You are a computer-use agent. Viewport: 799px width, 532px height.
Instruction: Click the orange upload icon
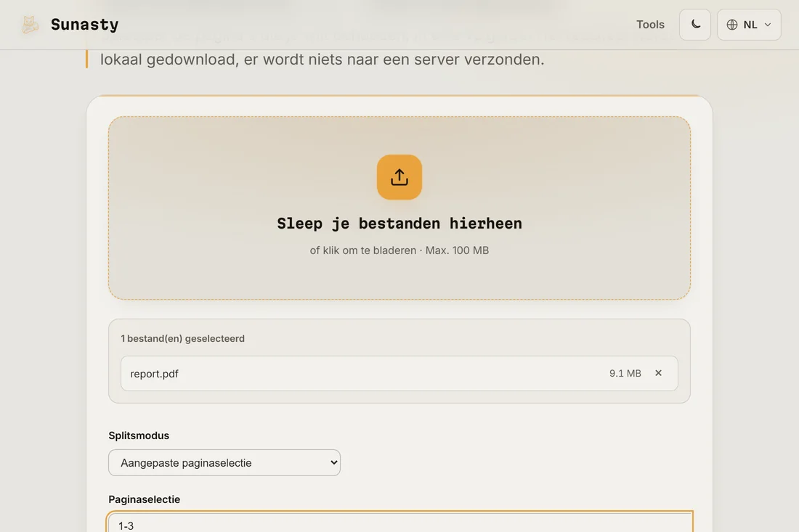[399, 177]
